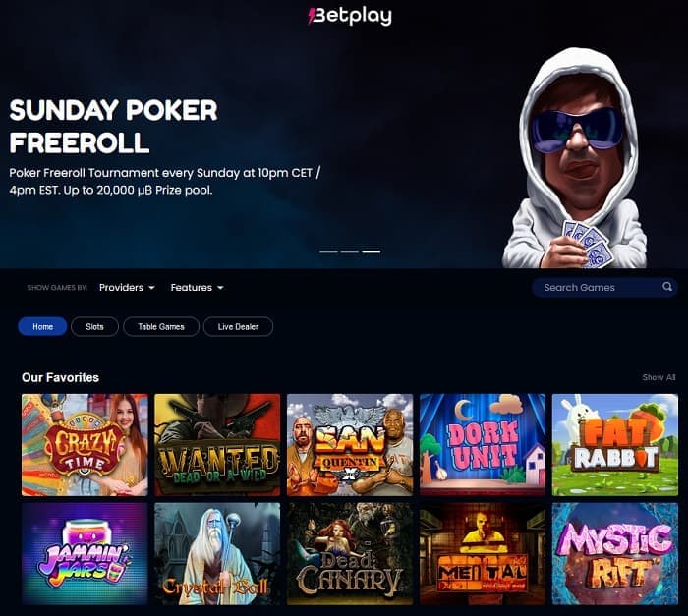Open the Crazy Time game tile
Screen dimensions: 688x616
click(x=85, y=445)
